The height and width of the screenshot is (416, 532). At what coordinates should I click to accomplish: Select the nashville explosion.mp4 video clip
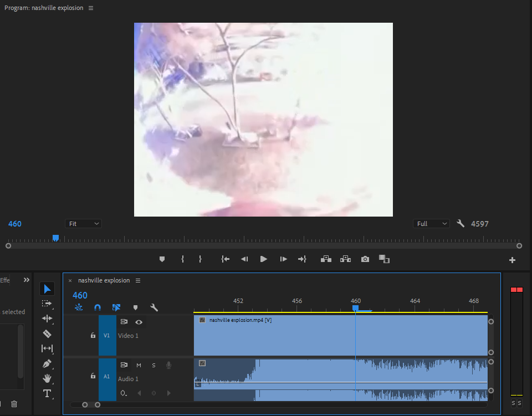coord(341,335)
